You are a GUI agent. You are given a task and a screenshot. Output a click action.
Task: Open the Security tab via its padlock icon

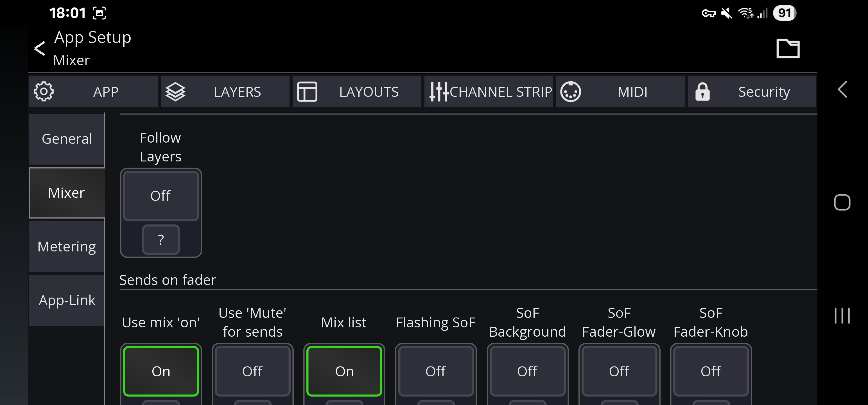click(x=702, y=91)
